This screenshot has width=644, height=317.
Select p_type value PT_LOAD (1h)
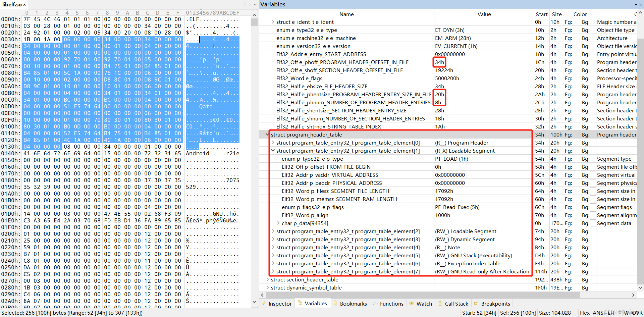click(451, 159)
